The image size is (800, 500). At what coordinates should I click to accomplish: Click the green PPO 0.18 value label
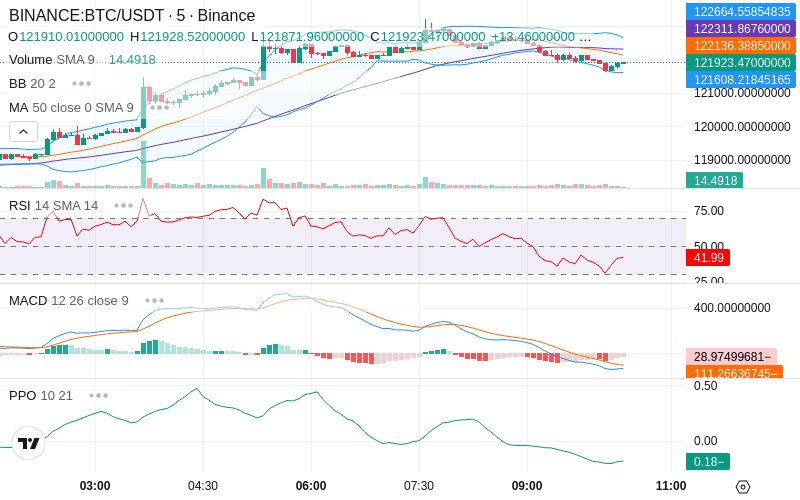click(708, 462)
